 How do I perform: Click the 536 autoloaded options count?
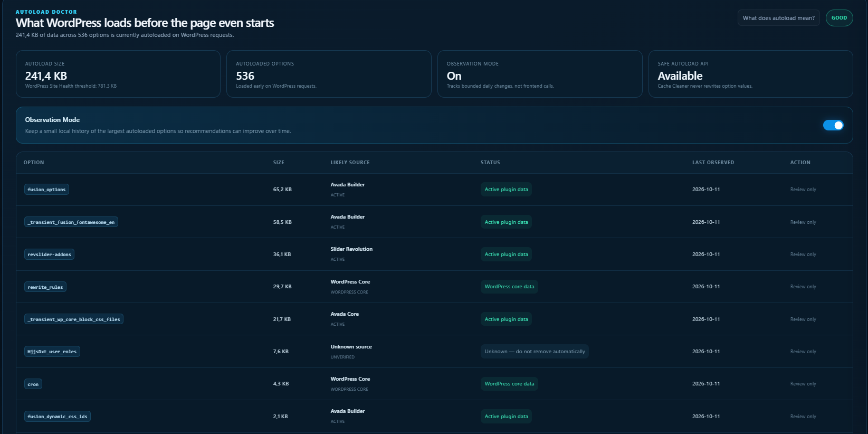(245, 76)
